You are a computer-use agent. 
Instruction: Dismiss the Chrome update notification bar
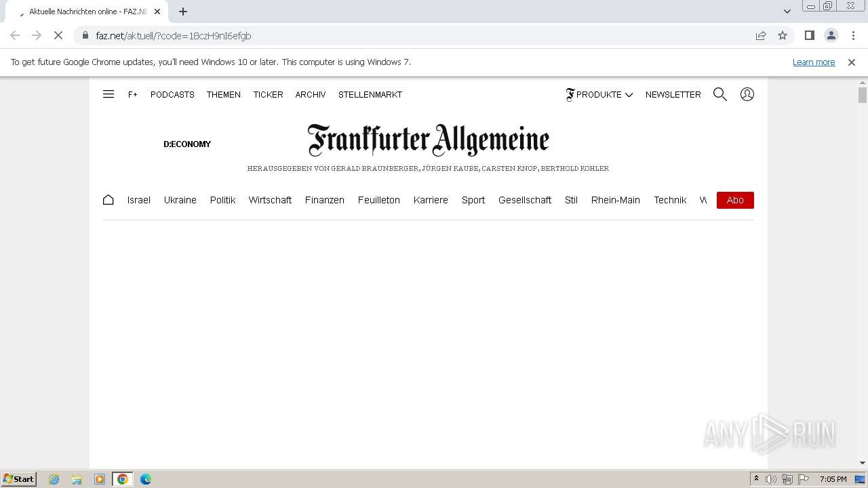click(x=852, y=62)
